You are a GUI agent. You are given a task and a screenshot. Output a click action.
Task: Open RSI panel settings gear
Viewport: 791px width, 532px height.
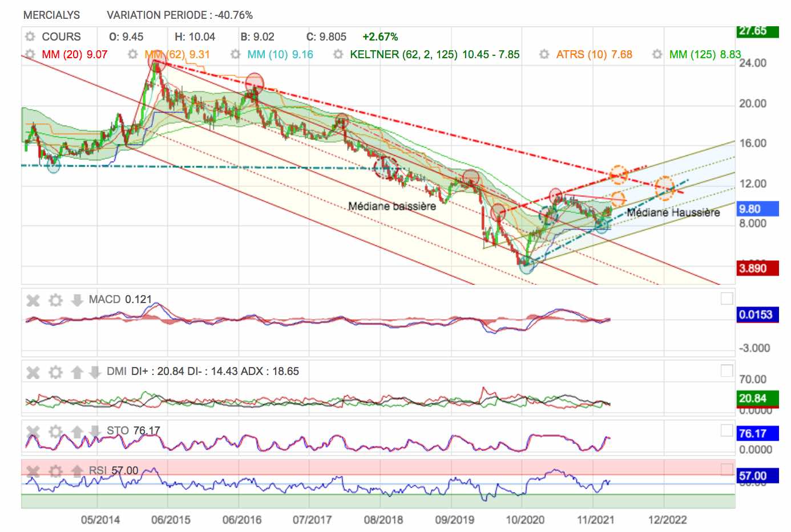tap(55, 471)
